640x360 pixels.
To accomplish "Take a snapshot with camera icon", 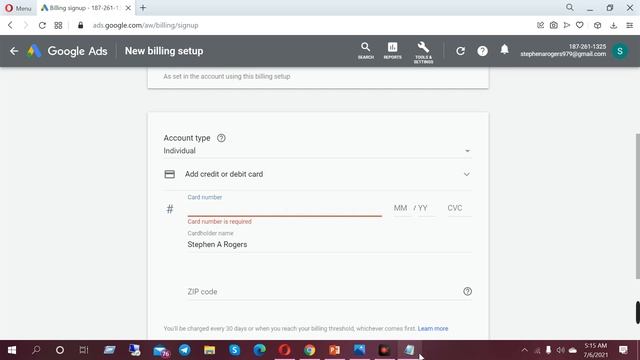I will (553, 25).
